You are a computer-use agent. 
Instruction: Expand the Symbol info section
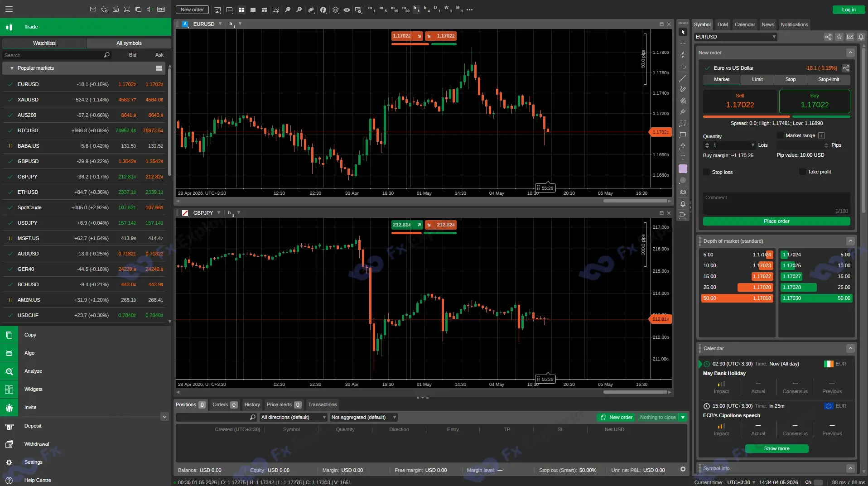click(x=850, y=468)
